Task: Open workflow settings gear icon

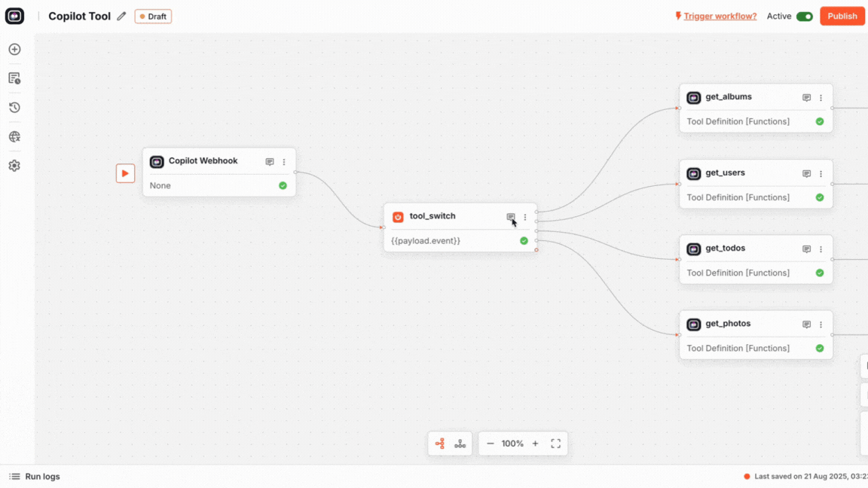Action: (x=14, y=166)
